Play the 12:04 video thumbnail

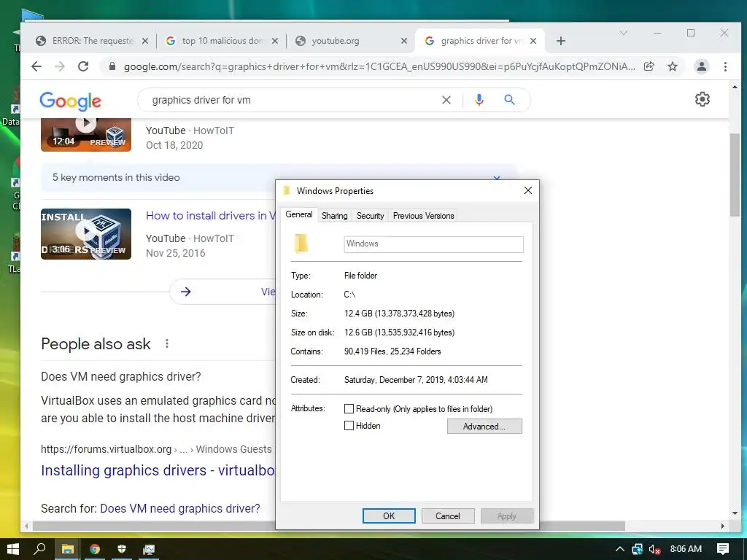86,135
